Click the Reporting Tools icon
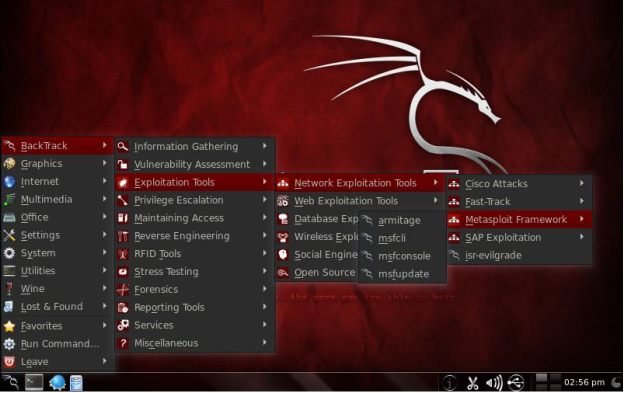This screenshot has width=624, height=393. [x=123, y=307]
